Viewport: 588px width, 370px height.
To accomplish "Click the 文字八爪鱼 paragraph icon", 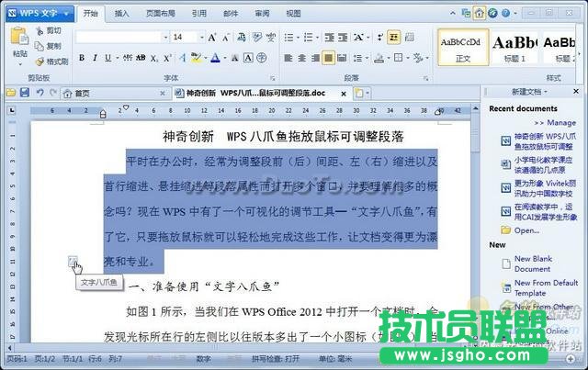I will 73,261.
